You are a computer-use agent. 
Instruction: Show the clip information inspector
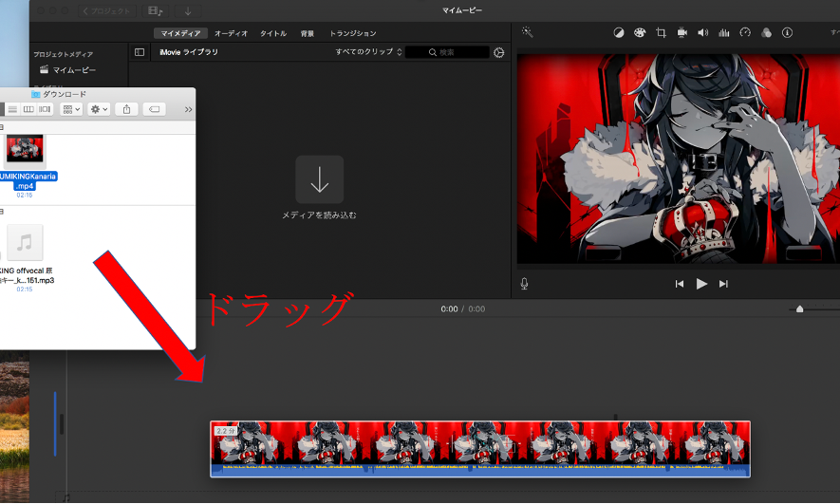pos(787,32)
